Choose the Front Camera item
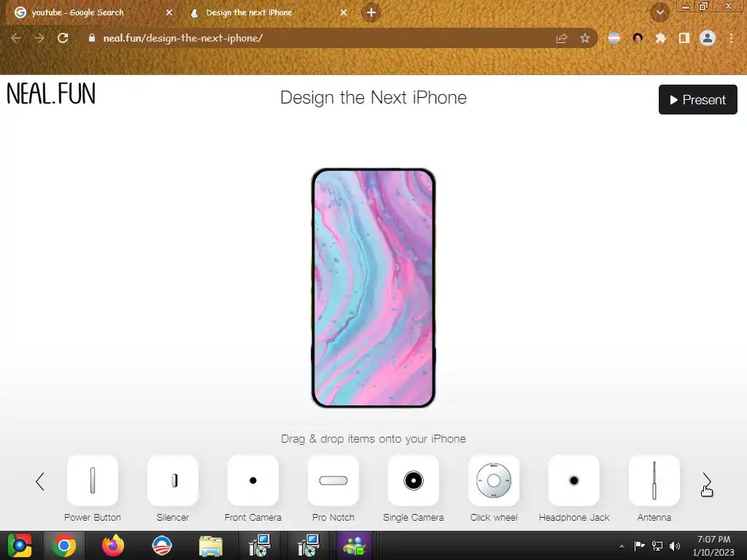 [253, 480]
